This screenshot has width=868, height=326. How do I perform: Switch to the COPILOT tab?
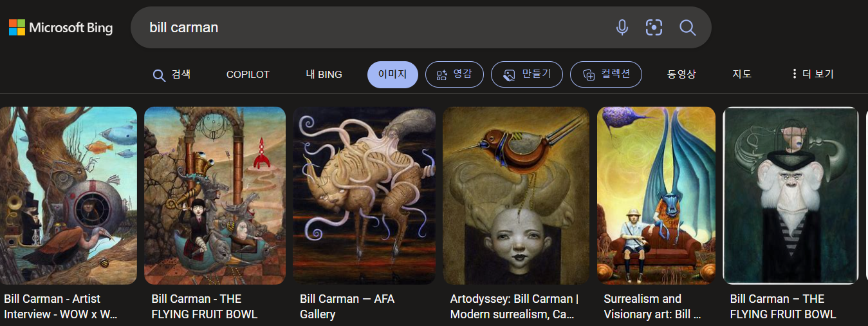[248, 75]
